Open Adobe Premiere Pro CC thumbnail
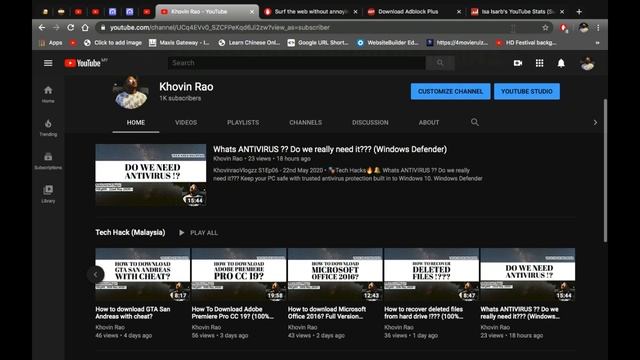The width and height of the screenshot is (640, 360). (239, 274)
